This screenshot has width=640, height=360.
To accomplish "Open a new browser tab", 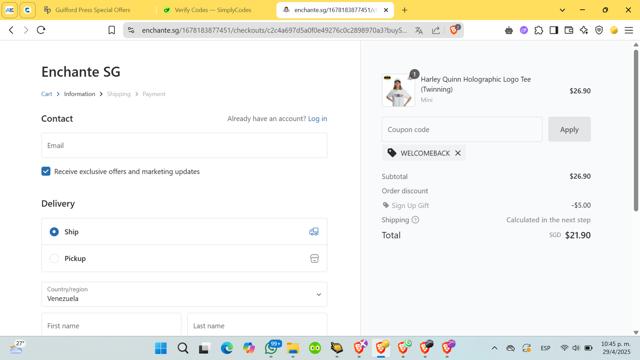I will 404,10.
